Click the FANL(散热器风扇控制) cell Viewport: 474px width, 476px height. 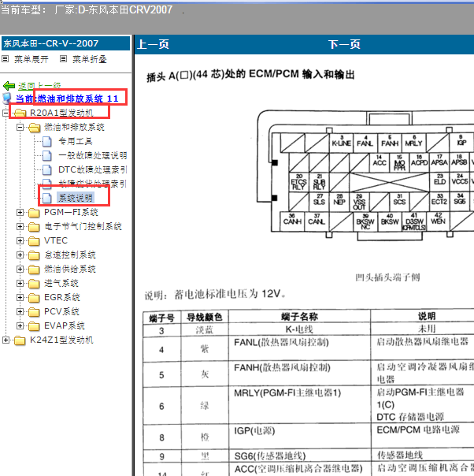pyautogui.click(x=299, y=348)
